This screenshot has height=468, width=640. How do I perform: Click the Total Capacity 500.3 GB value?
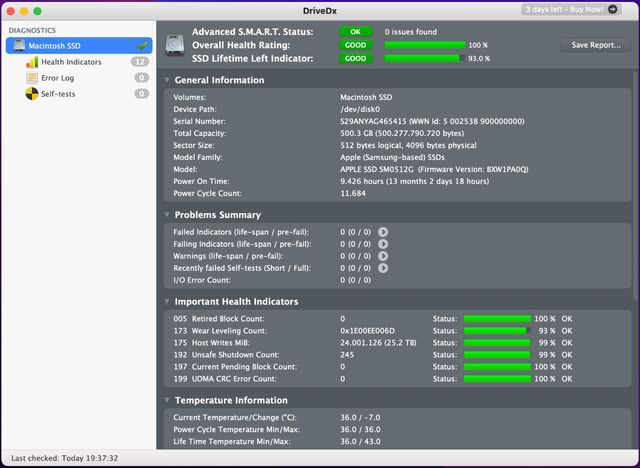pos(402,133)
